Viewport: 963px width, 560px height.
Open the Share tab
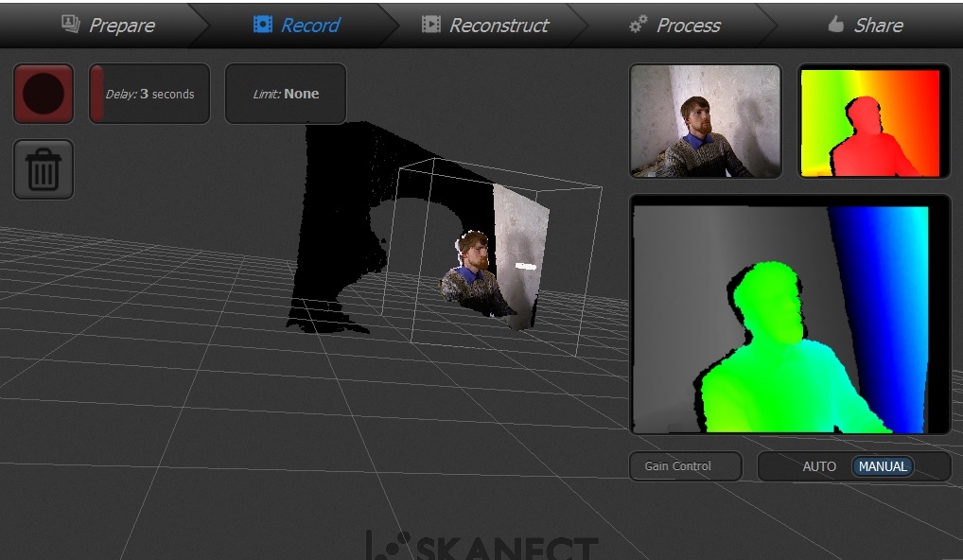(866, 26)
